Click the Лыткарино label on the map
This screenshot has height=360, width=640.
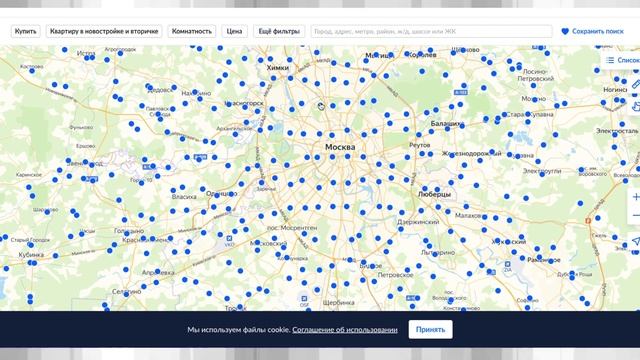tap(438, 253)
